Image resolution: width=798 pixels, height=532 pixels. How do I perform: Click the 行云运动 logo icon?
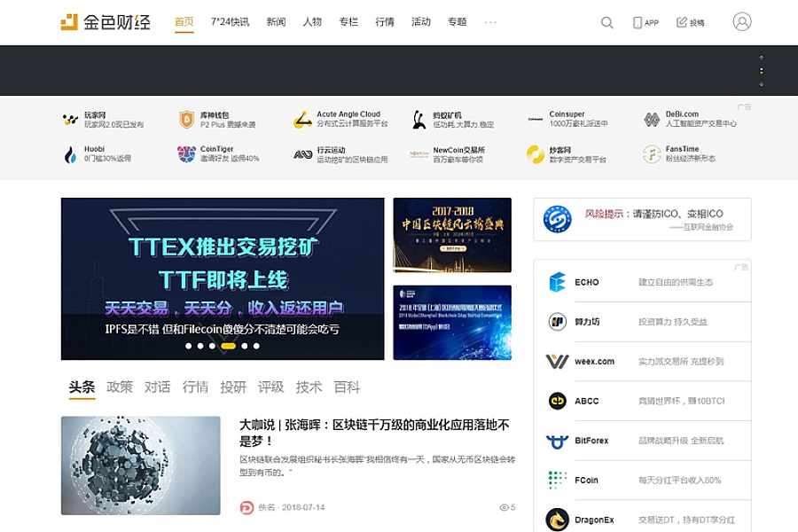pyautogui.click(x=303, y=154)
